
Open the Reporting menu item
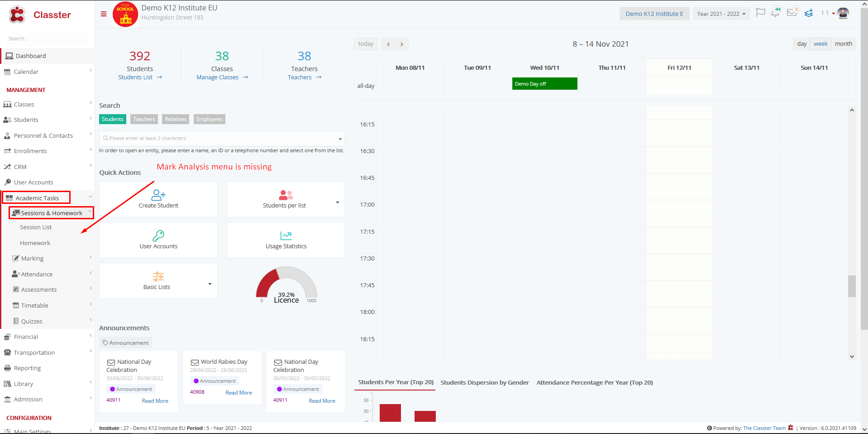[x=27, y=368]
